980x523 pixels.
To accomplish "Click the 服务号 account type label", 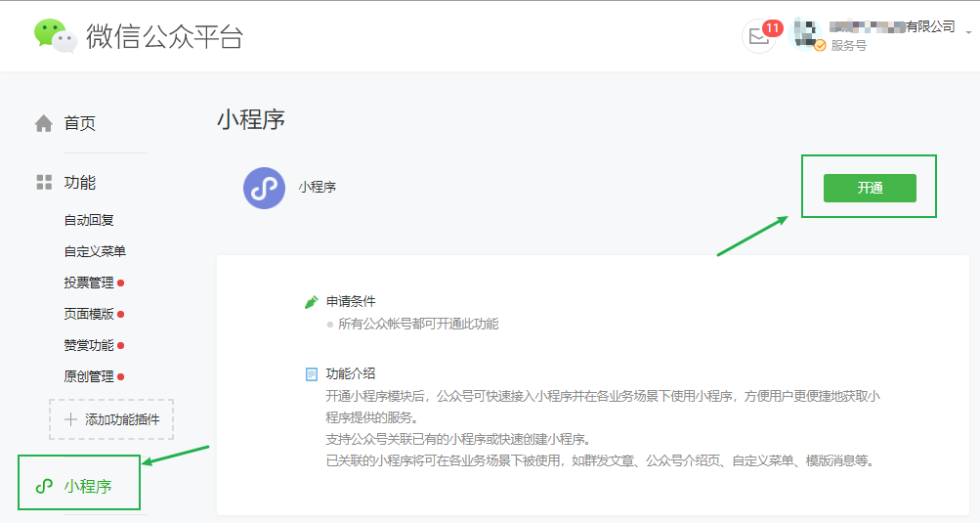I will 848,46.
